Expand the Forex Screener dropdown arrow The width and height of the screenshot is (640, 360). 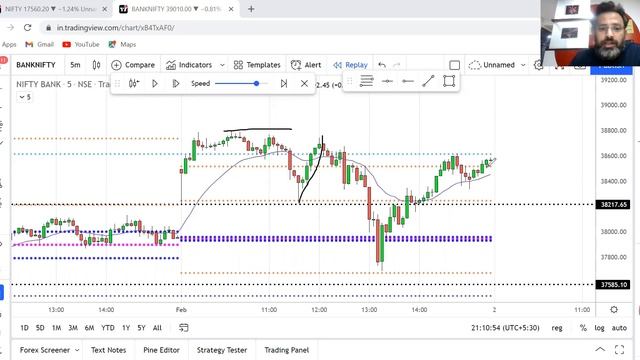[x=77, y=350]
